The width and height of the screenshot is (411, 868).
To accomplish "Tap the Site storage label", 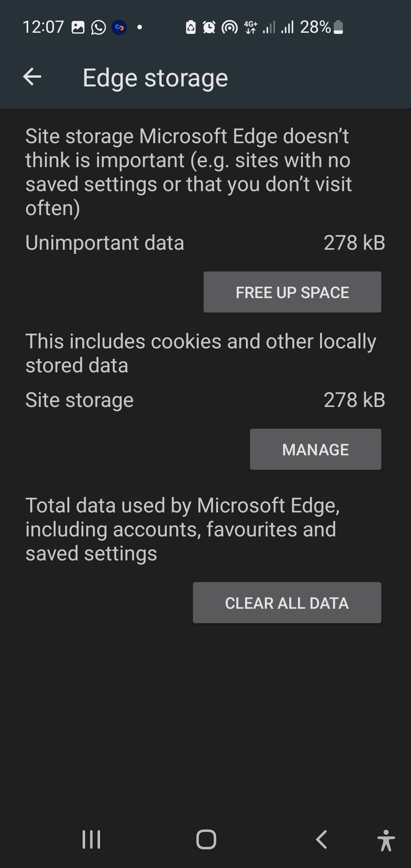I will click(80, 400).
